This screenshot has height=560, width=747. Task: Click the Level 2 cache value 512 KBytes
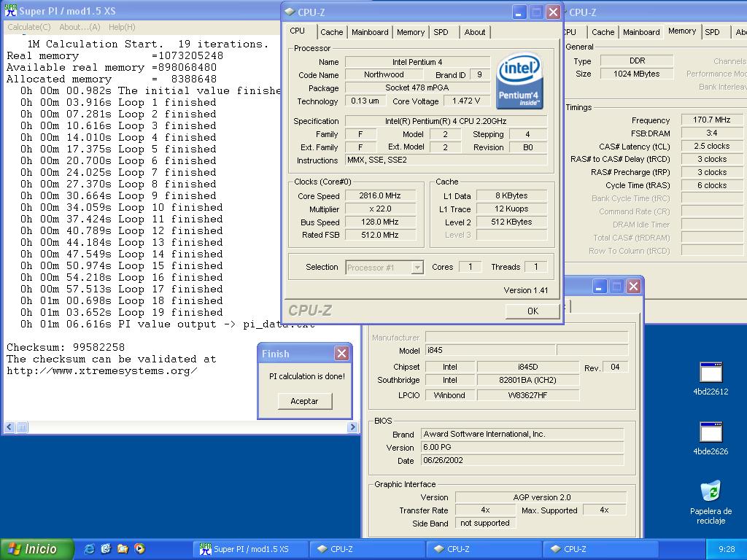coord(511,222)
